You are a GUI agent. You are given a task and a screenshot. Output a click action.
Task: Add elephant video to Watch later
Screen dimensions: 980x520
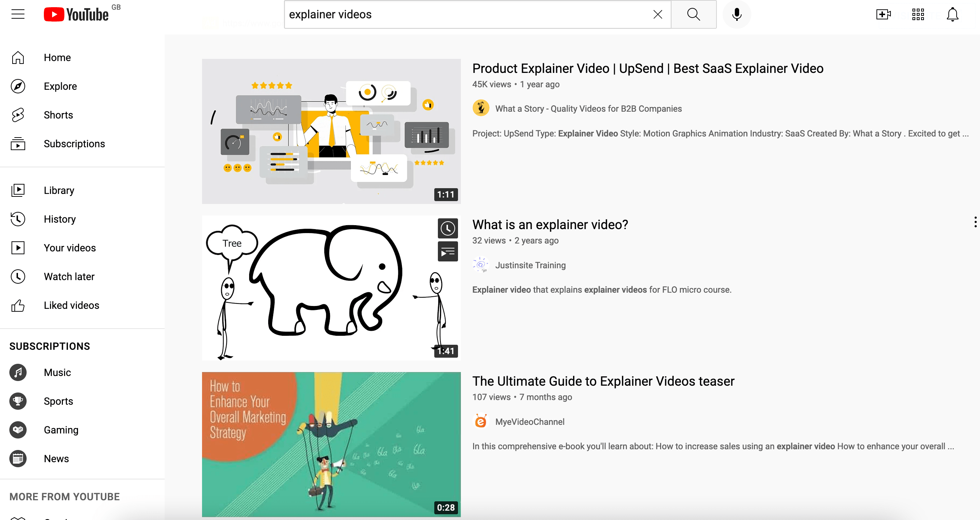[x=447, y=228]
